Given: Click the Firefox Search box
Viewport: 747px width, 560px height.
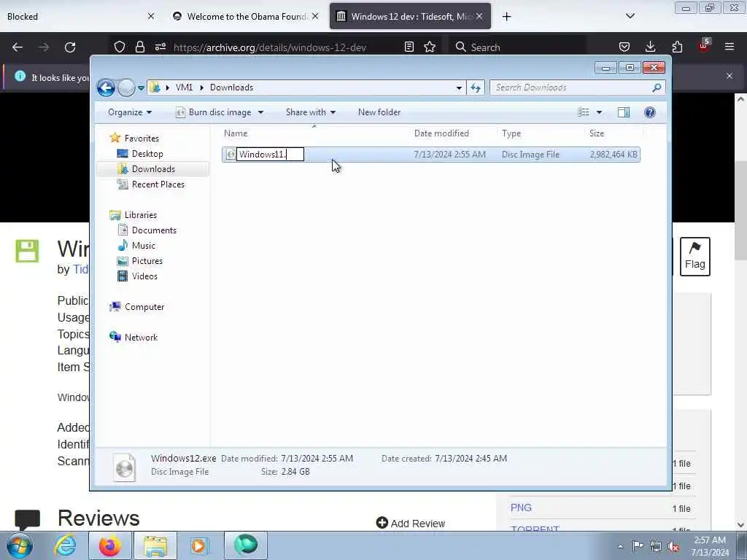Looking at the screenshot, I should coord(517,47).
